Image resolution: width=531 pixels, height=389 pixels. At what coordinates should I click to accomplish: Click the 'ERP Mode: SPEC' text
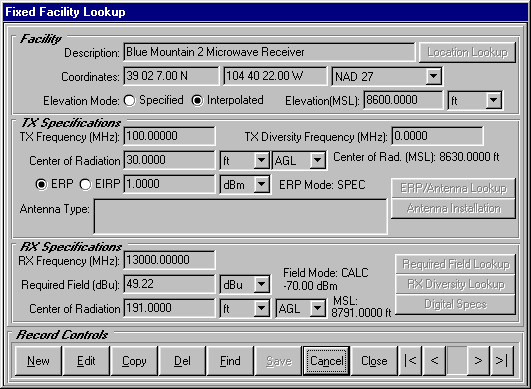click(x=322, y=185)
